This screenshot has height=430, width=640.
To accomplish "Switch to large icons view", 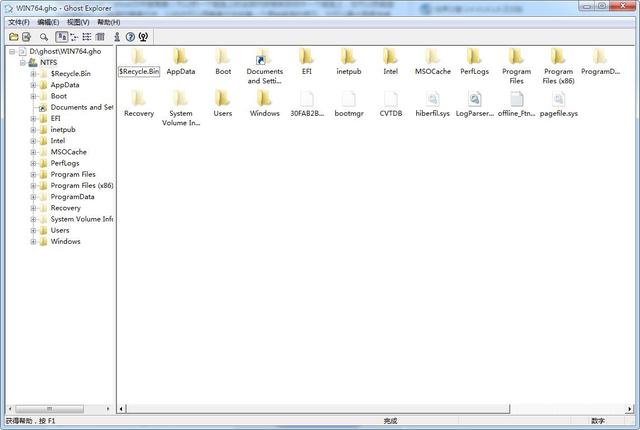I will (x=62, y=37).
